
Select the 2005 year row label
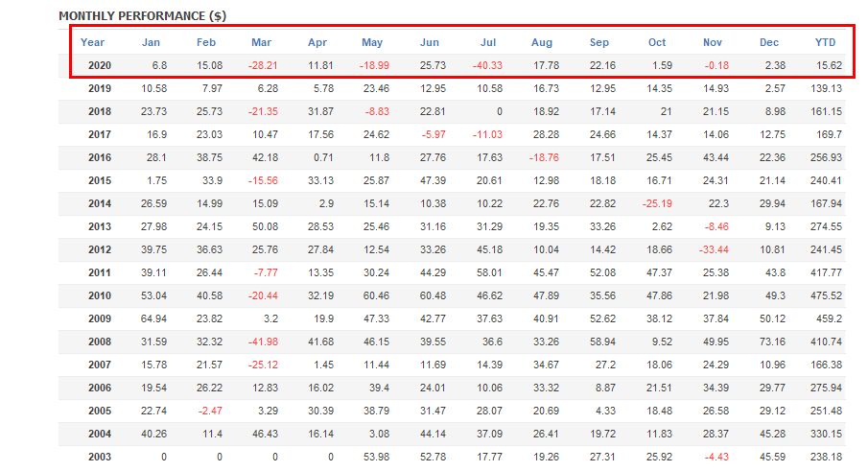[x=100, y=411]
